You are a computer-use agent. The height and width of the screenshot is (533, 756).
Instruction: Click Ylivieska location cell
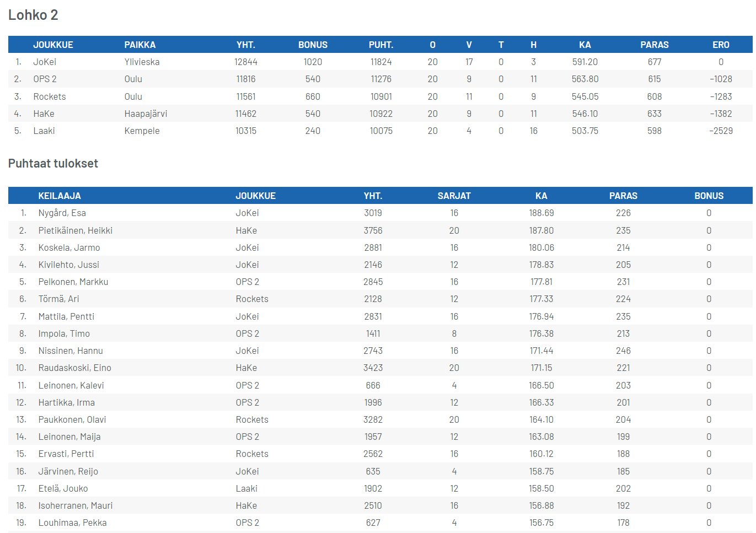(142, 62)
